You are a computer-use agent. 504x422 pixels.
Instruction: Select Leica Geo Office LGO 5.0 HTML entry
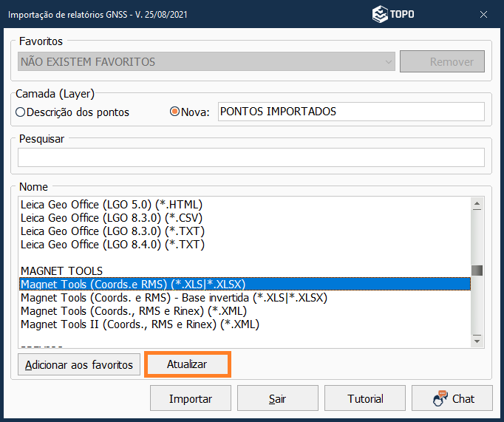111,204
